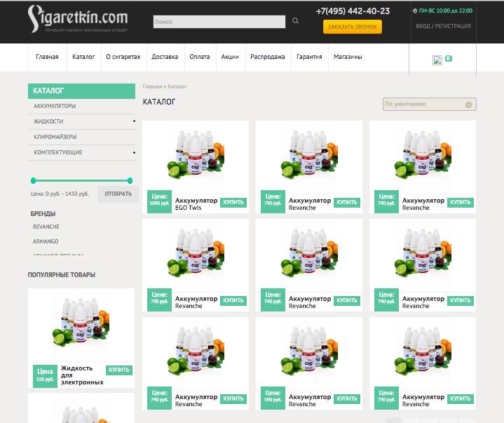Click the 150 руб. price tag
Screen dimensions: 504x423
(45, 376)
